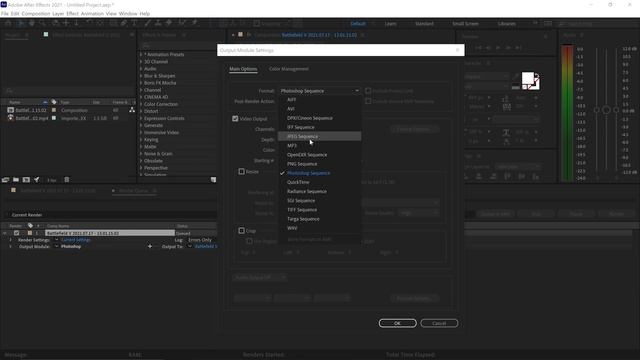This screenshot has width=640, height=360.
Task: Create a new folder in Project panel
Action: (x=16, y=180)
